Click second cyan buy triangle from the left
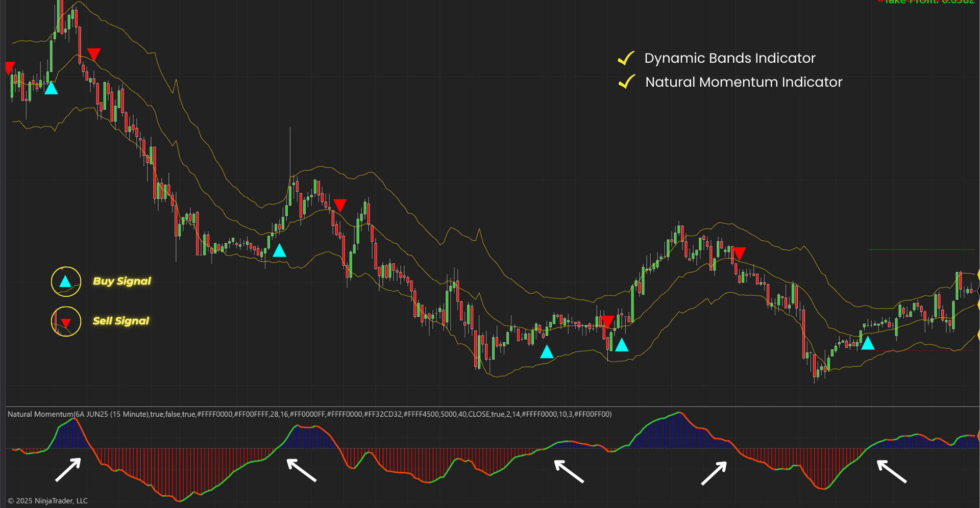 (279, 251)
